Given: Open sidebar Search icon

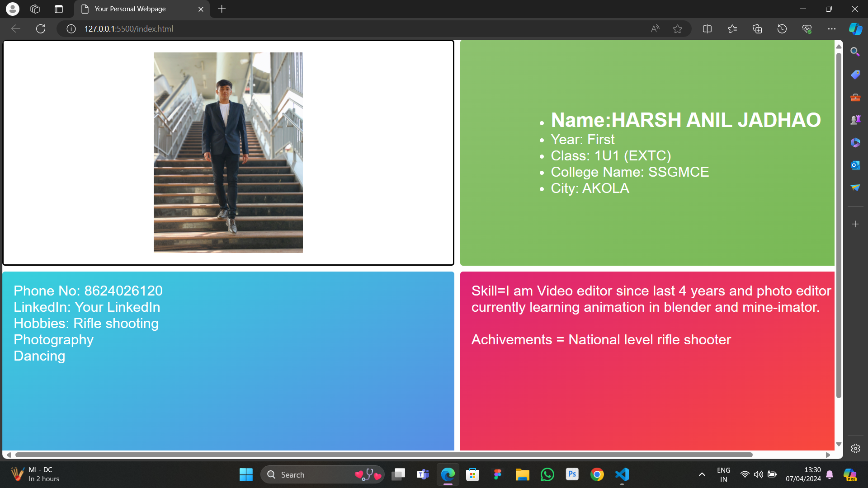Looking at the screenshot, I should click(855, 52).
